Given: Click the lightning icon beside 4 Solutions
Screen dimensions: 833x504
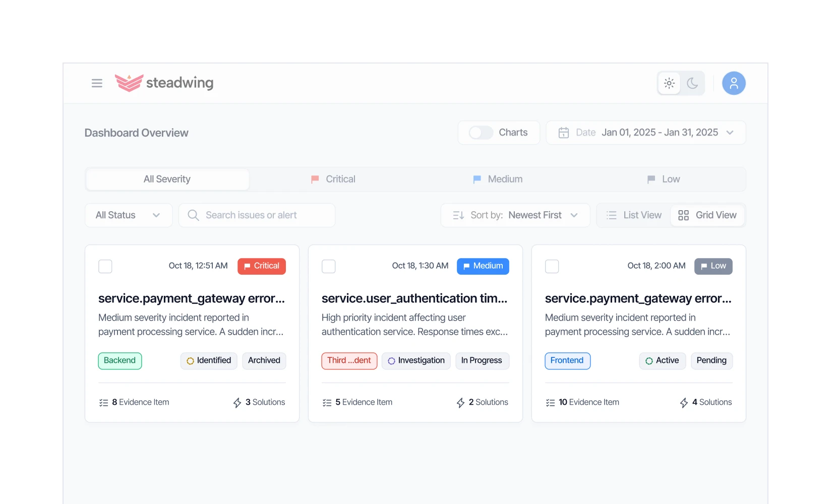Looking at the screenshot, I should [x=684, y=403].
